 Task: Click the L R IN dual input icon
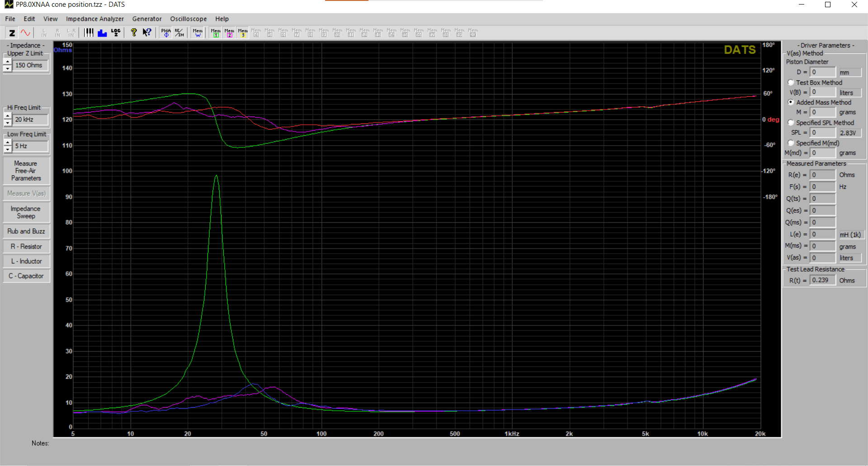(71, 33)
